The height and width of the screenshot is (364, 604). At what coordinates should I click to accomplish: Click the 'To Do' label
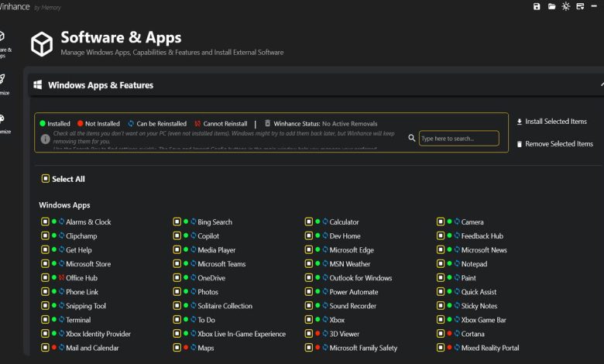(x=206, y=320)
